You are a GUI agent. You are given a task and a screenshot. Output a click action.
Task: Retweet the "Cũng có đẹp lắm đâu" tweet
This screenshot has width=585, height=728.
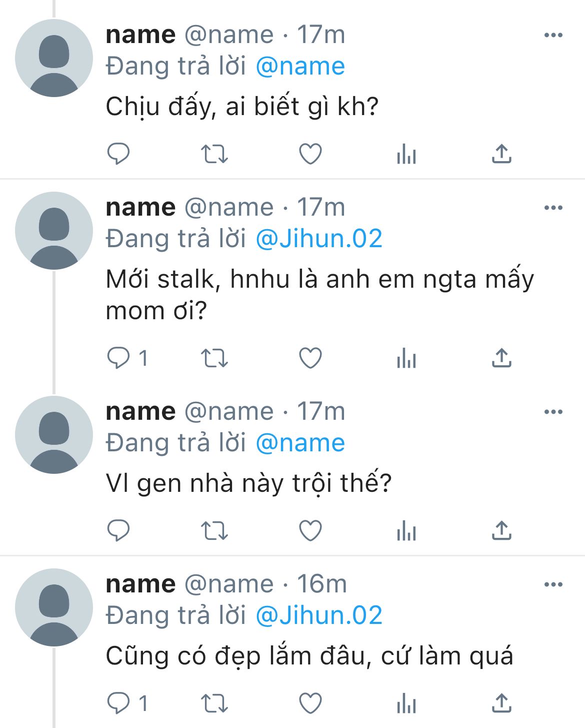coord(214,703)
